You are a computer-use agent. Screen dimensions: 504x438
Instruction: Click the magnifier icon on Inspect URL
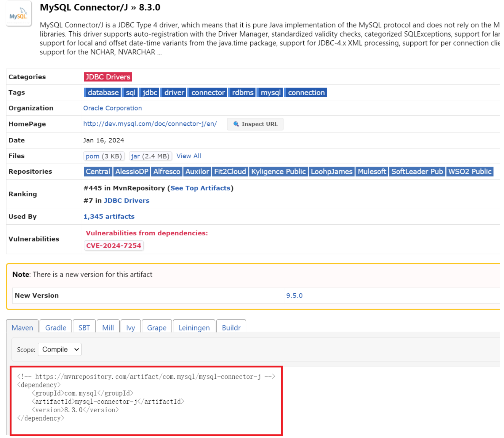(236, 124)
